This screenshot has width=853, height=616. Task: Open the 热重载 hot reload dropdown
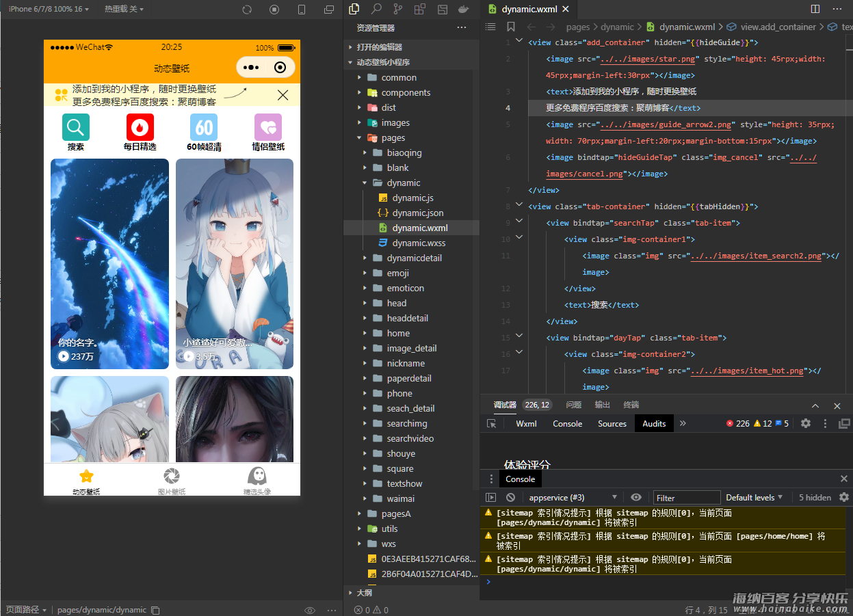[x=124, y=9]
